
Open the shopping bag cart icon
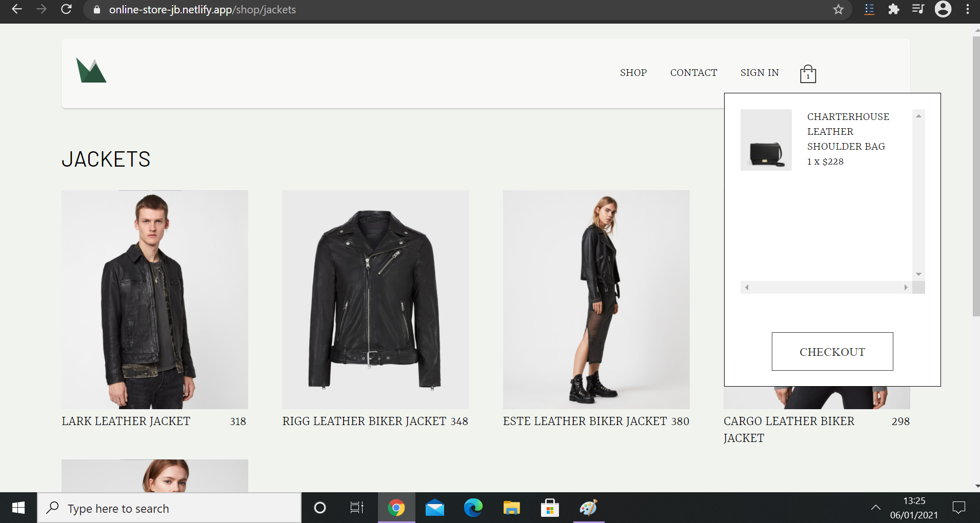point(808,74)
